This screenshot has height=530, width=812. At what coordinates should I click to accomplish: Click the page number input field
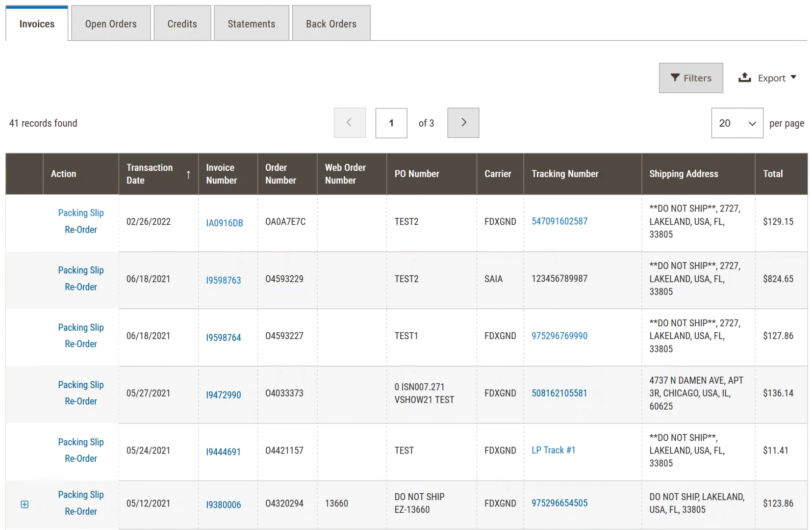(391, 123)
